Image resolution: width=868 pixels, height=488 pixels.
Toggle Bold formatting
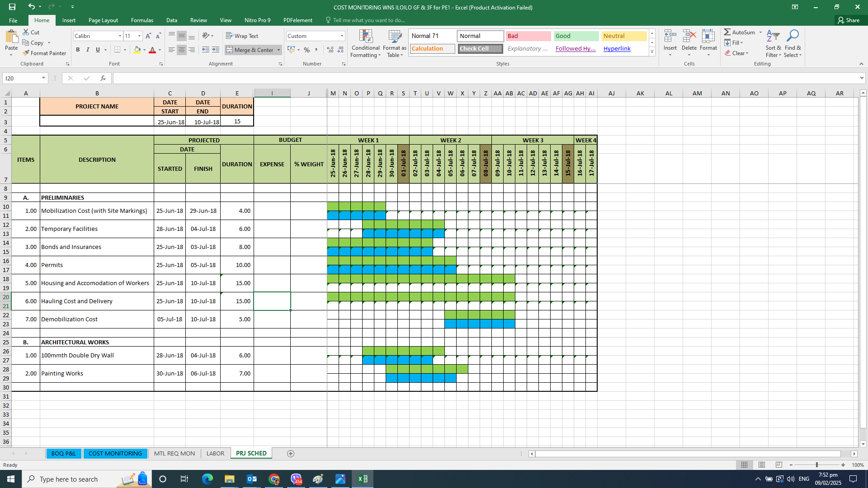pyautogui.click(x=78, y=50)
